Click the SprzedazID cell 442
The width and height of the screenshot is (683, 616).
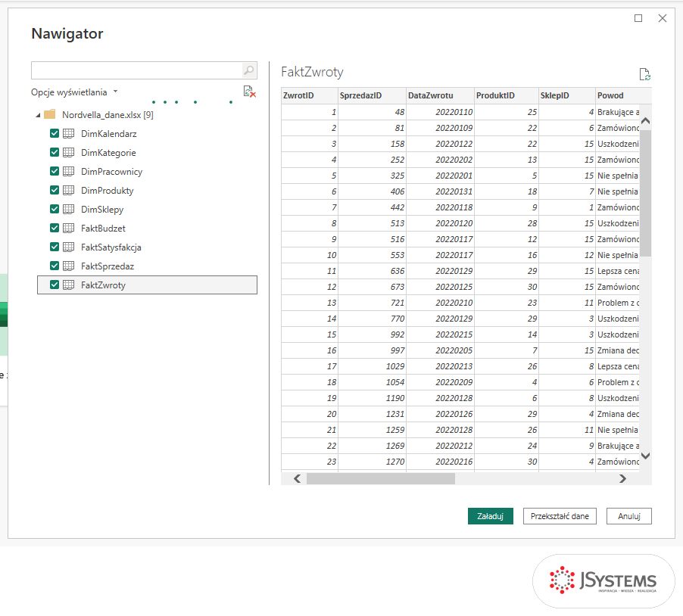click(x=372, y=207)
